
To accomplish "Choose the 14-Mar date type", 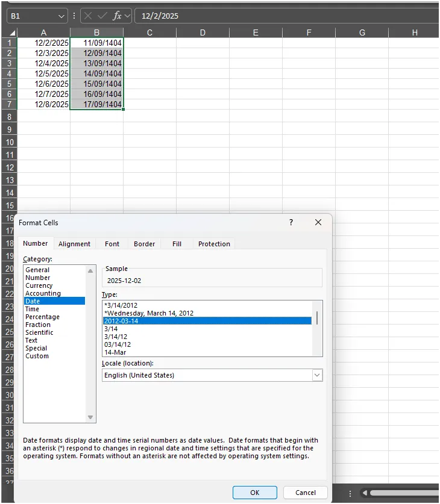I will [x=115, y=352].
